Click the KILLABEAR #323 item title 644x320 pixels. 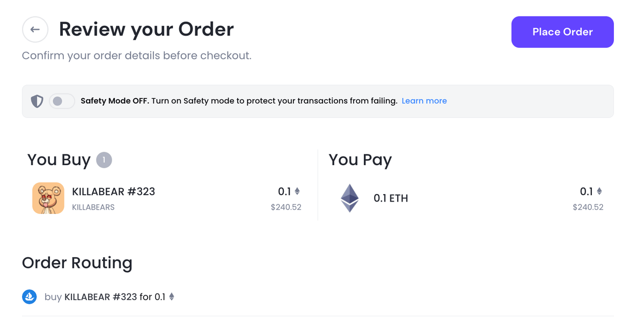click(x=113, y=191)
